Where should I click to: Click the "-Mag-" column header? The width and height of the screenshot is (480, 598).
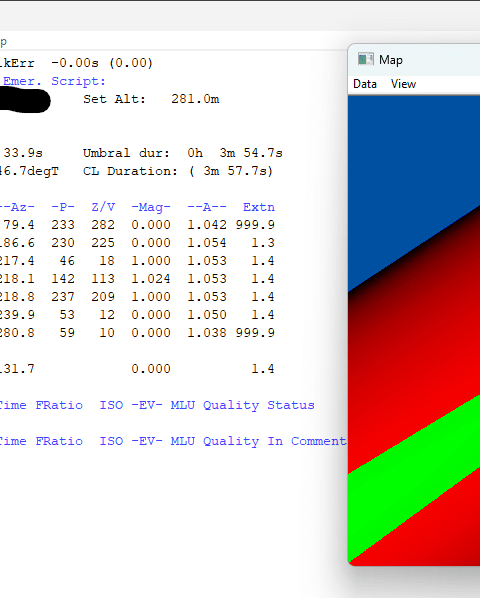pos(151,207)
